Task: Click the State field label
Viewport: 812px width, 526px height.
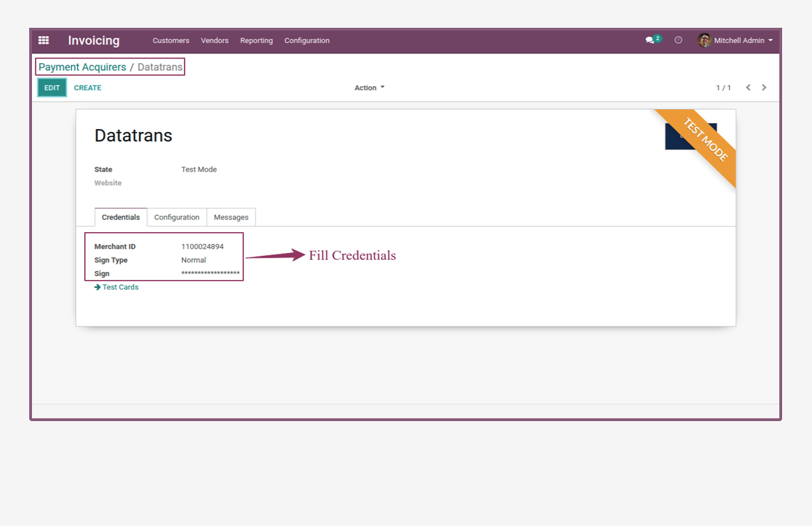Action: (103, 170)
